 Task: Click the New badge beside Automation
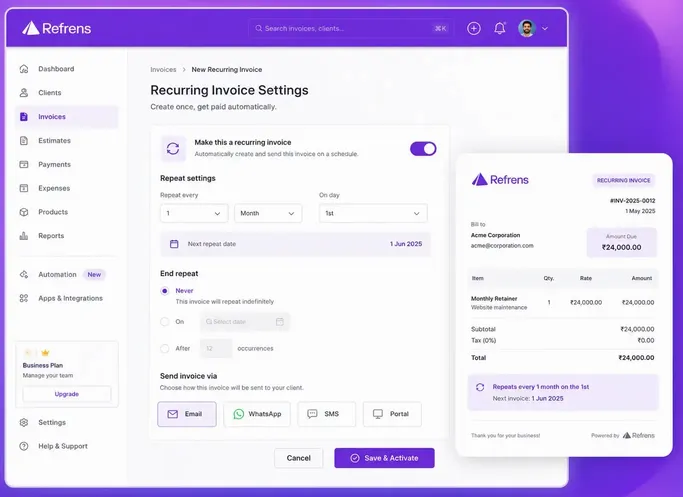tap(94, 274)
